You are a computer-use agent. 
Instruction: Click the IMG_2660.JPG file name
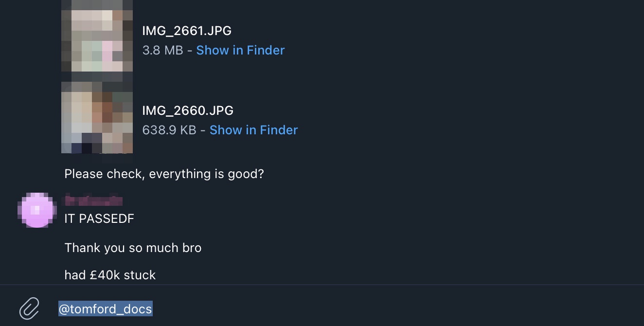tap(188, 111)
